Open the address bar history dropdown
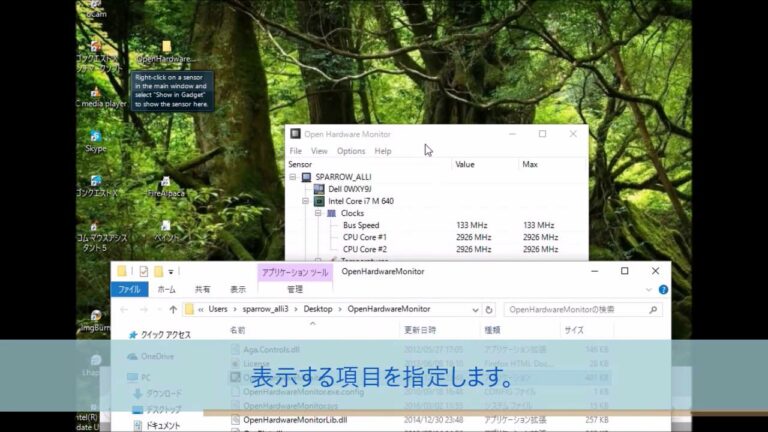 (x=474, y=310)
